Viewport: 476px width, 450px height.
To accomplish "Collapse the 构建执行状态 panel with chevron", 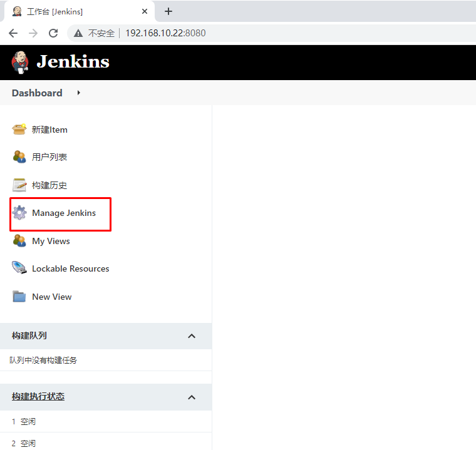I will [x=192, y=397].
